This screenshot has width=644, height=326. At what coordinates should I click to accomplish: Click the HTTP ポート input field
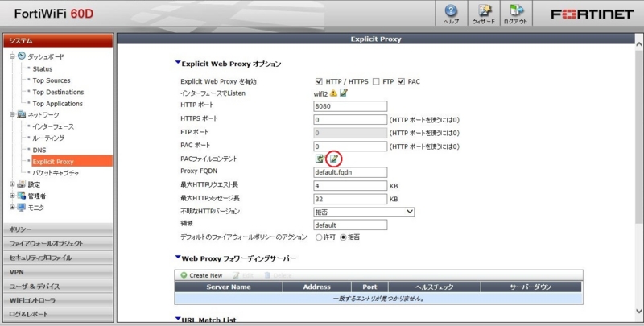click(x=350, y=106)
